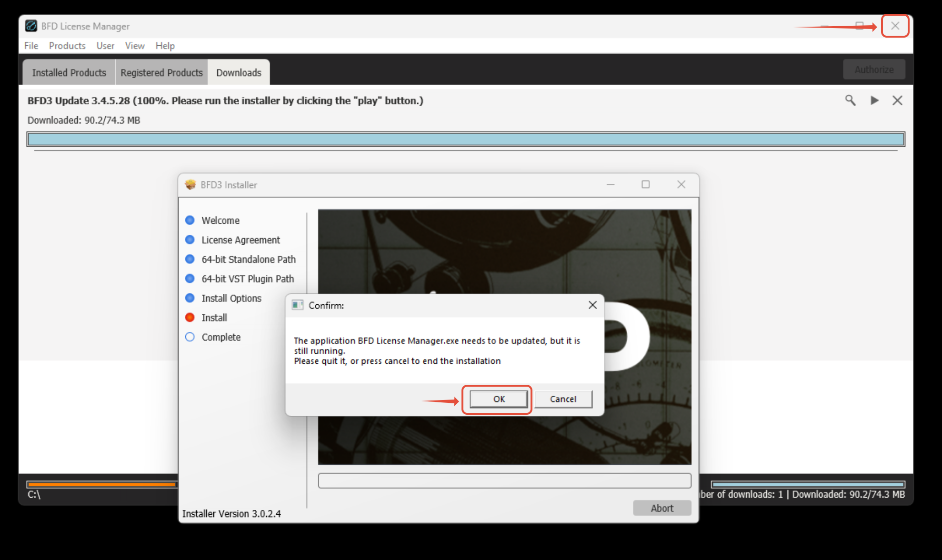Click the BFD3 Installer box icon

(190, 185)
